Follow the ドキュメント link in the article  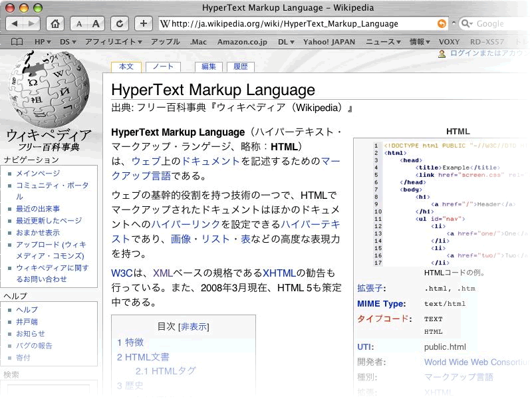[211, 161]
